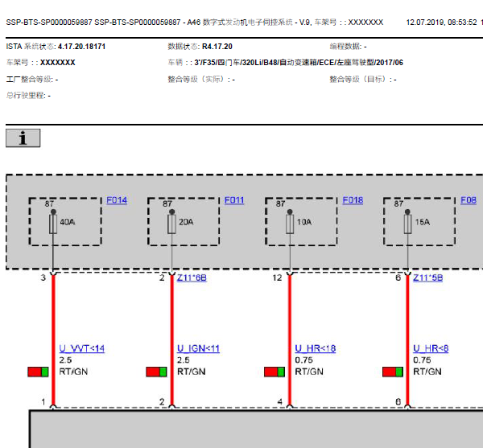
Task: Select the 15A fuse symbol
Action: click(407, 224)
